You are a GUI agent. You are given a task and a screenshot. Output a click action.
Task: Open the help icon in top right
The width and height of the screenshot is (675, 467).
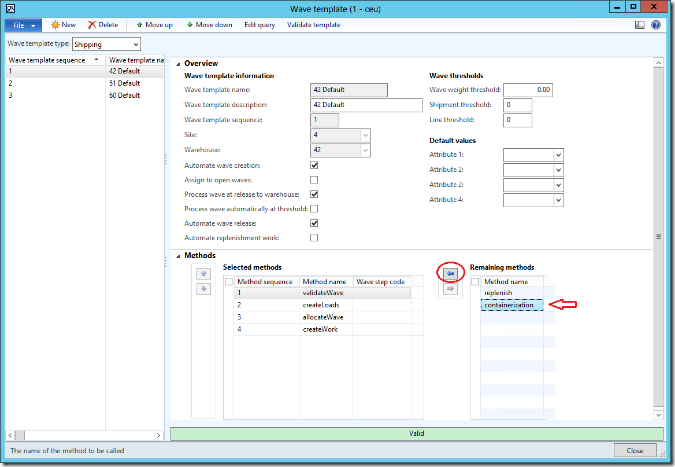point(656,24)
